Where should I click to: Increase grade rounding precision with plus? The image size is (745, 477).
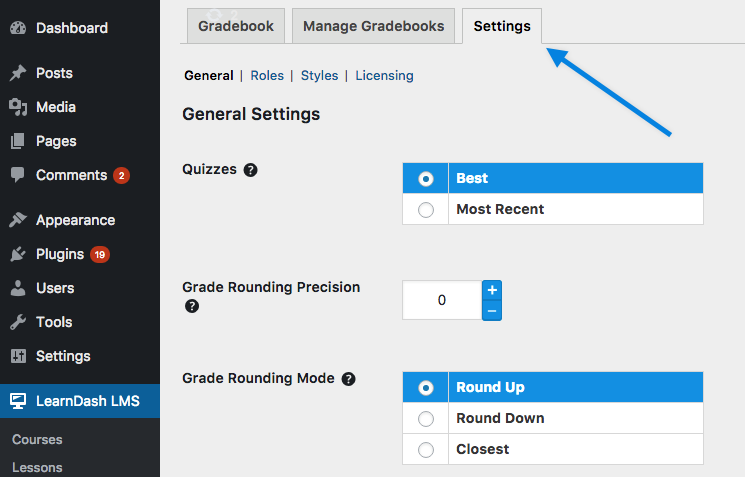[492, 290]
